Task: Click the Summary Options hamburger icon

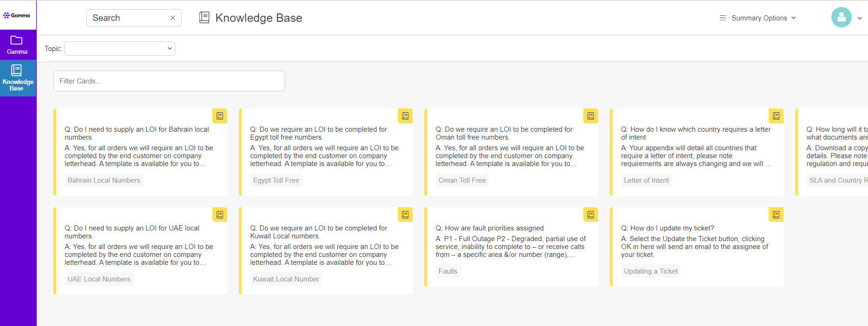Action: click(722, 18)
